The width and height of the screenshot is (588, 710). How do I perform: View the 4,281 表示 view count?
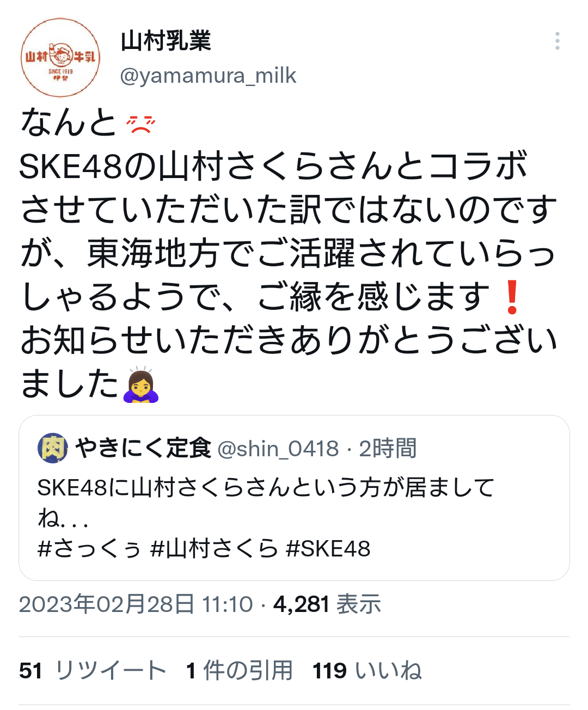coord(327,604)
